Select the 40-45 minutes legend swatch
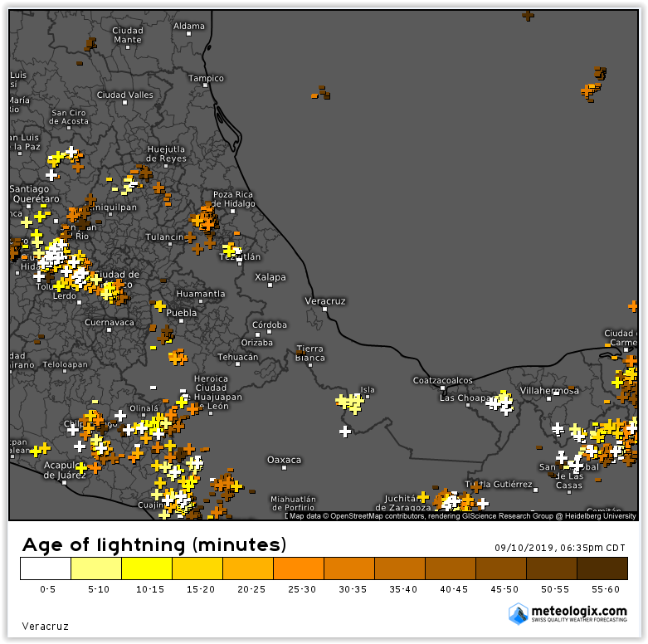The image size is (648, 644). pyautogui.click(x=451, y=568)
